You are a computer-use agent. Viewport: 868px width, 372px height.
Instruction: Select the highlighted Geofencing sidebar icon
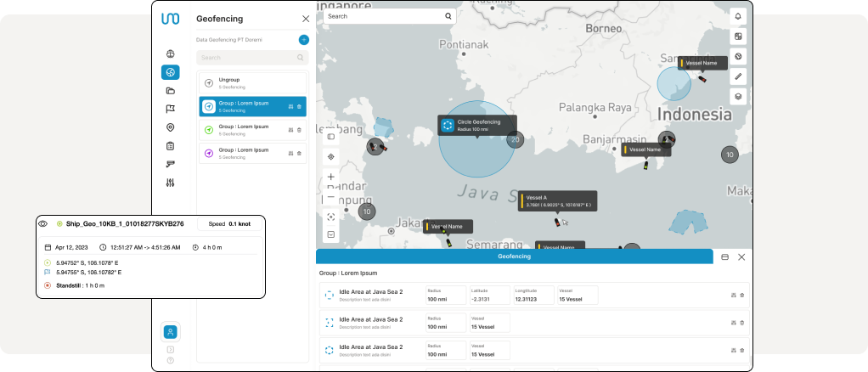171,72
